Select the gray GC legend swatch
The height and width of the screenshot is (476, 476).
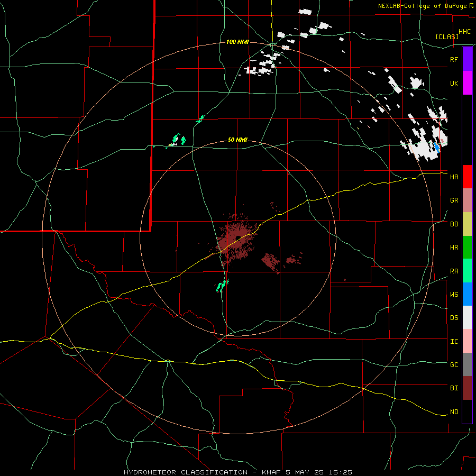tap(467, 364)
